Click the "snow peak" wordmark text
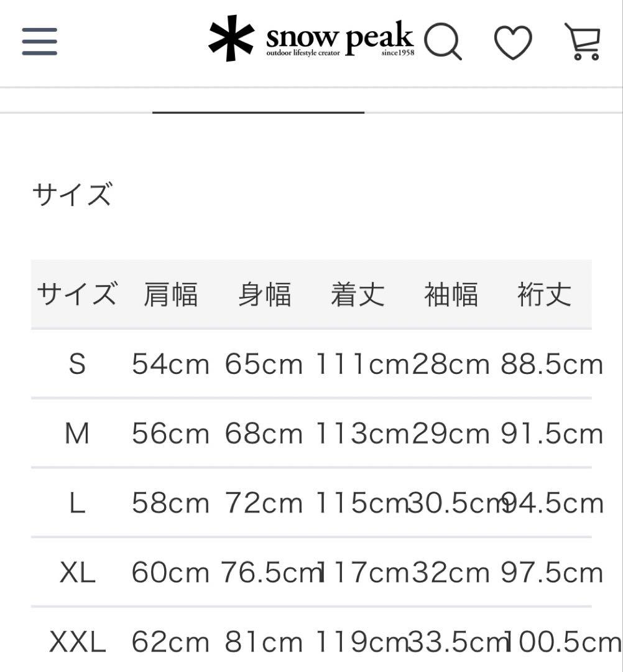 [339, 39]
